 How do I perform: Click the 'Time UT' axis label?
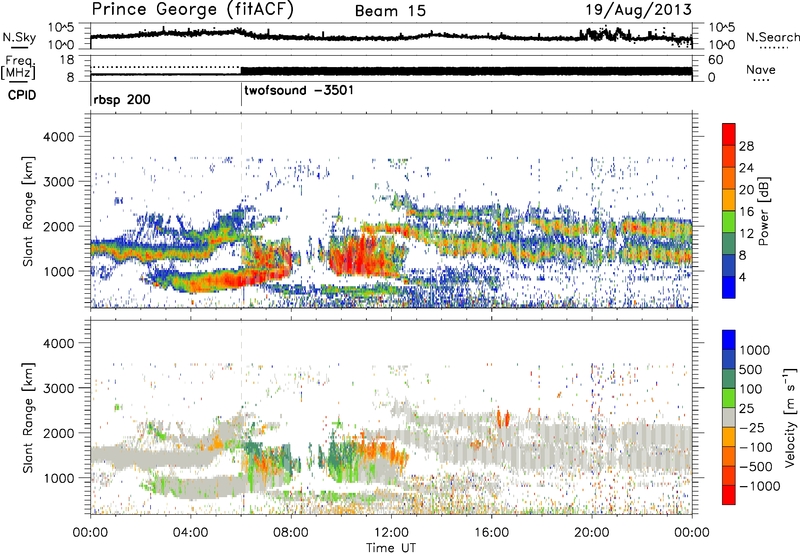pos(391,547)
